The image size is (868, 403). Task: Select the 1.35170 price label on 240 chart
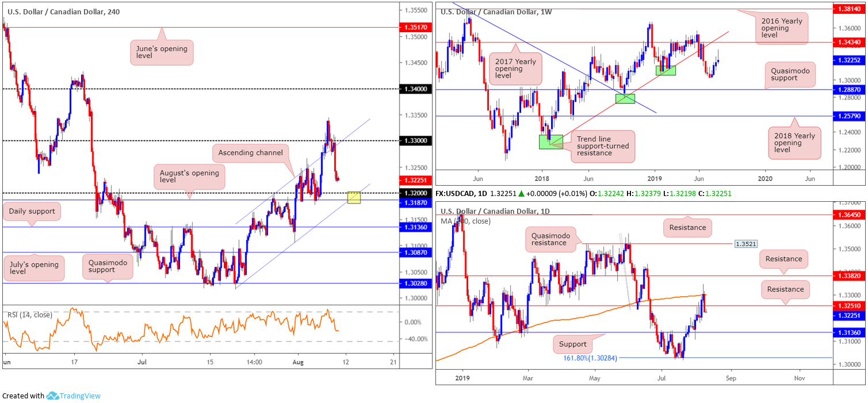pos(415,26)
